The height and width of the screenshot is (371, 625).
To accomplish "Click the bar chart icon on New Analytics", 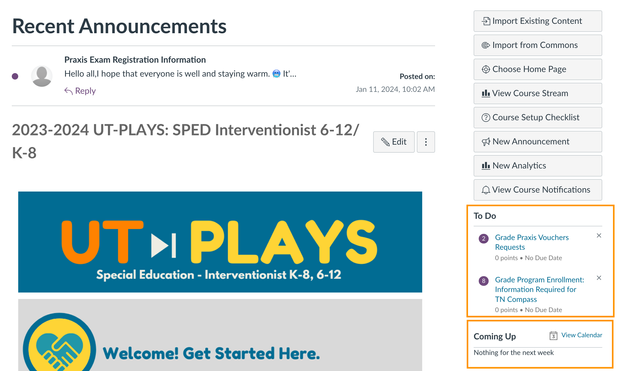I will pyautogui.click(x=485, y=166).
